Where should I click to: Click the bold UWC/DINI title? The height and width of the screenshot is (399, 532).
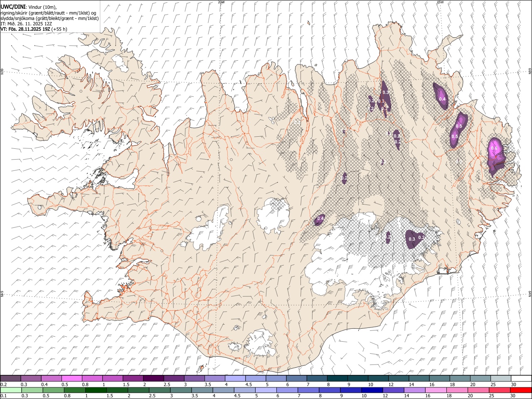[x=12, y=7]
